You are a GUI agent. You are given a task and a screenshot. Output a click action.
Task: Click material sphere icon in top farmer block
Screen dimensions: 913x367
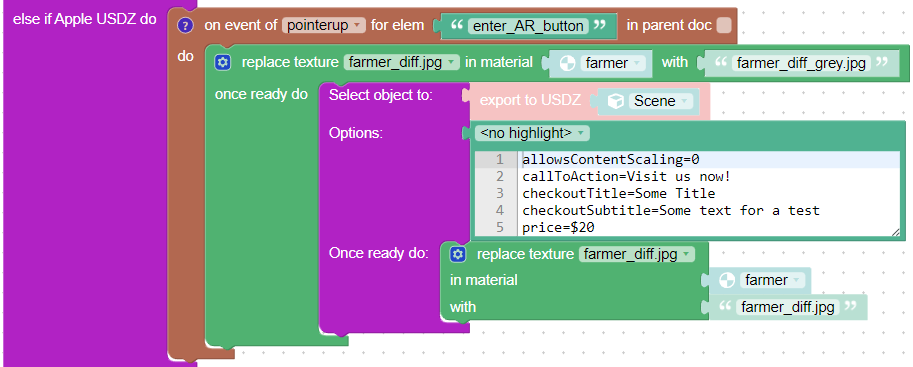pyautogui.click(x=567, y=63)
